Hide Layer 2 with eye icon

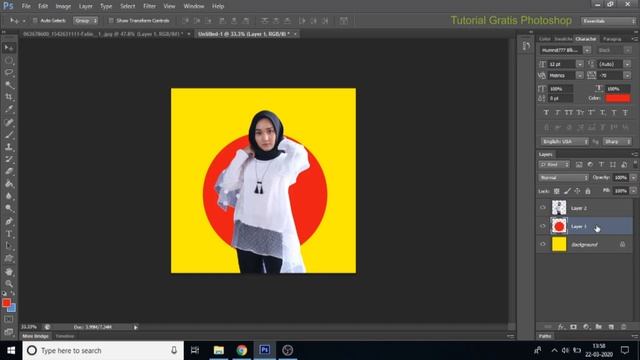click(542, 208)
